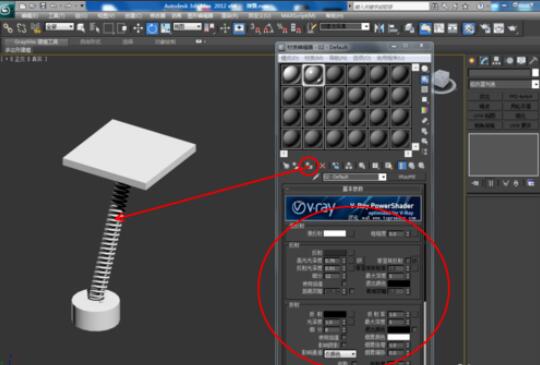Toggle the keyboard shortcut override icon
The width and height of the screenshot is (540, 365).
point(239,28)
